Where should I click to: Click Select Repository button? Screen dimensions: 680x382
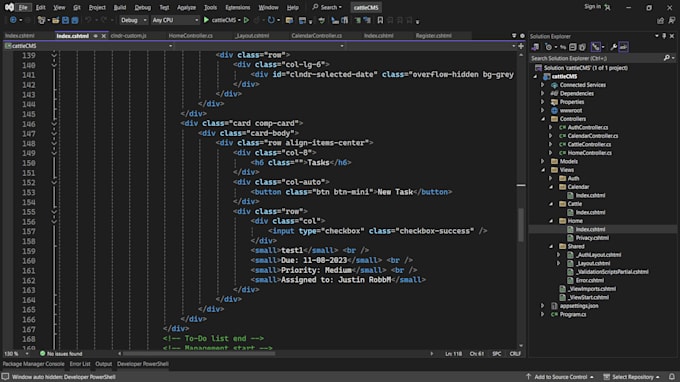click(631, 377)
